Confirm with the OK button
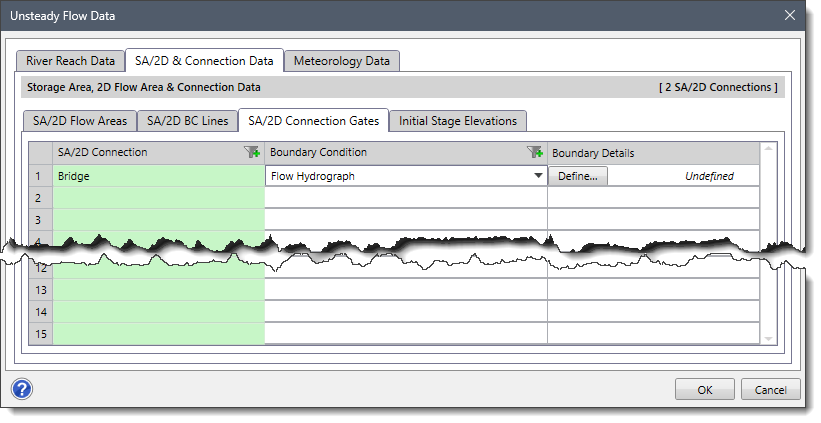The height and width of the screenshot is (423, 821). coord(705,389)
